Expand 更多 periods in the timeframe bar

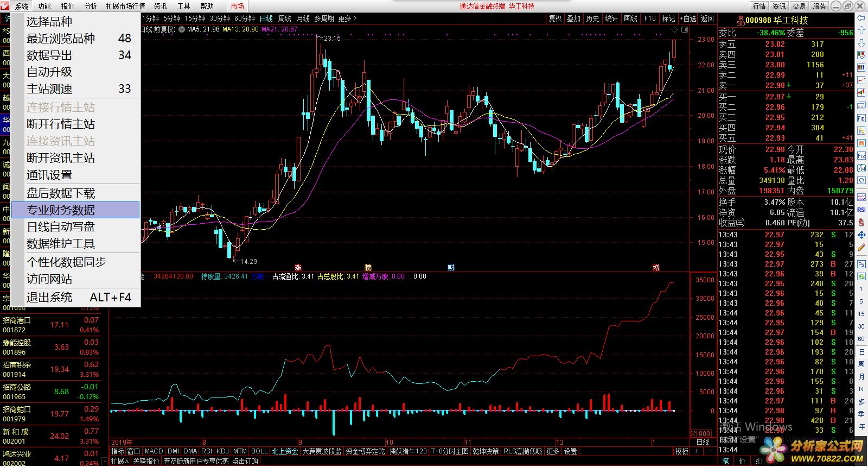347,18
